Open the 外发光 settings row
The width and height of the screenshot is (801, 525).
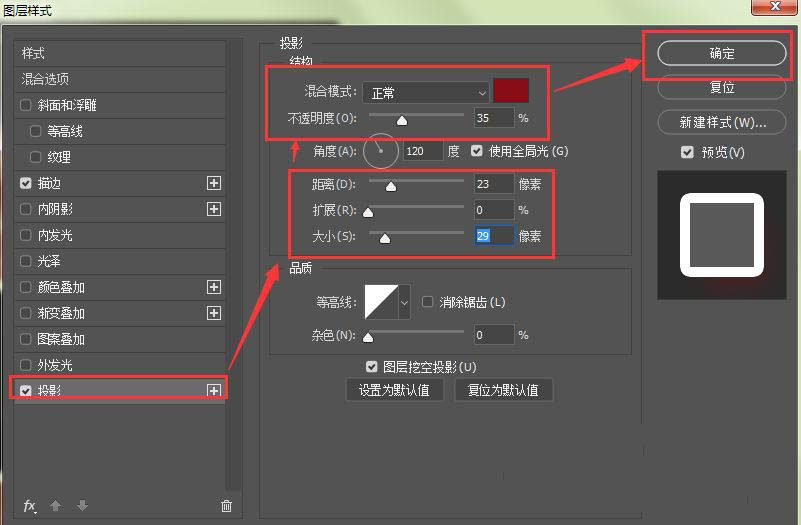pos(120,365)
